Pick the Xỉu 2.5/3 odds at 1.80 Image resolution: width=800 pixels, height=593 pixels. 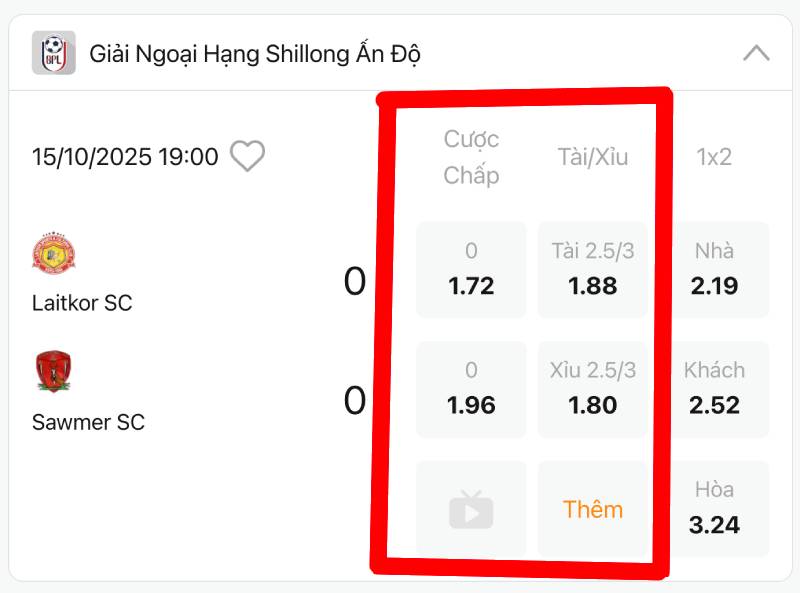(591, 389)
